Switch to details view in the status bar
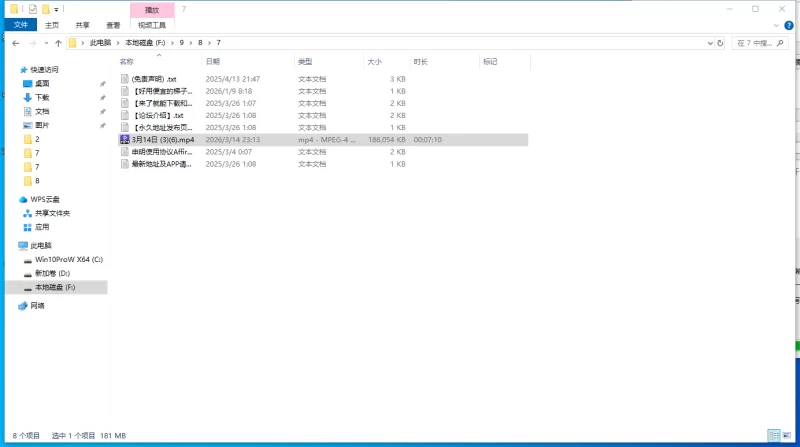The image size is (800, 447). (x=774, y=435)
